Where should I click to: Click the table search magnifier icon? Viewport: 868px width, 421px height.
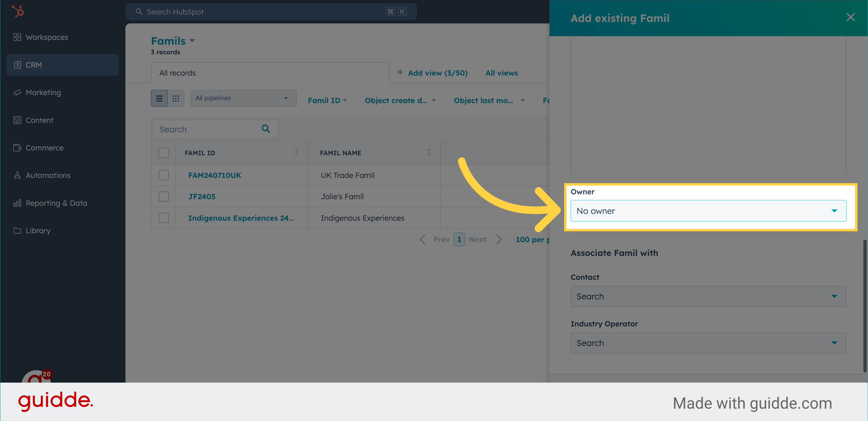[x=266, y=129]
